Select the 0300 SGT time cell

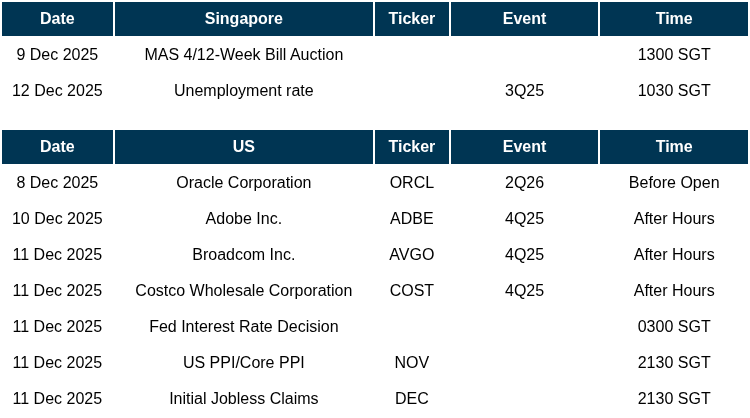(x=673, y=327)
